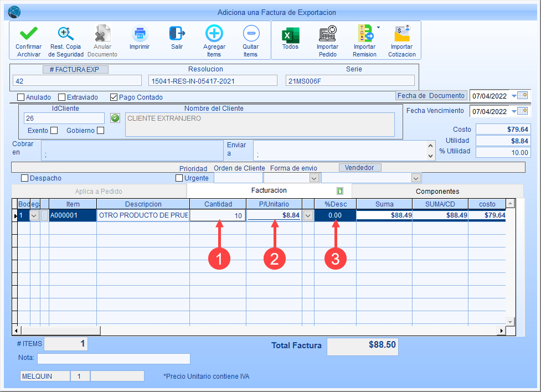
Task: Click the Total Factura value $88.50
Action: click(363, 347)
